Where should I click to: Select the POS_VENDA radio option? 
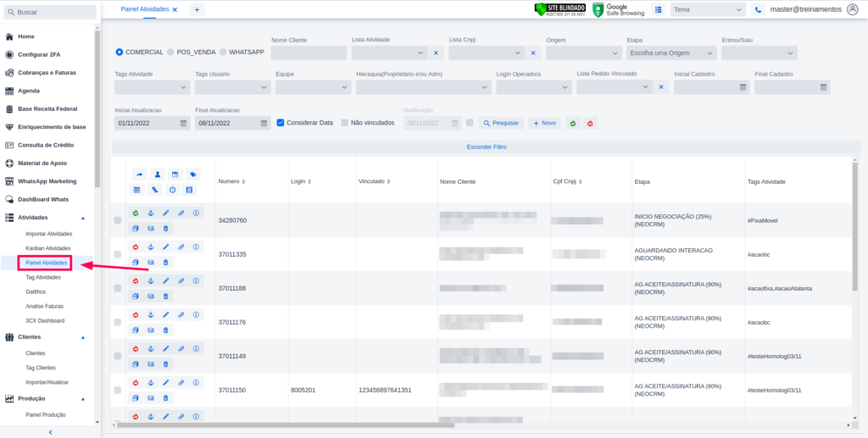coord(171,53)
